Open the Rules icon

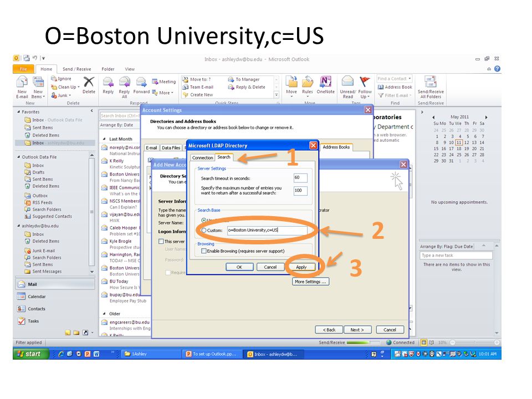point(308,82)
